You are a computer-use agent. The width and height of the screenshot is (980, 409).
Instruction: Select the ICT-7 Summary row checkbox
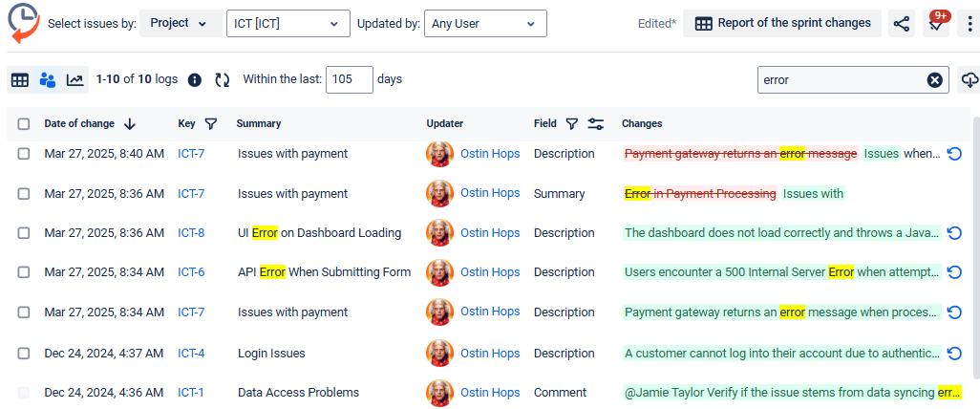point(24,194)
